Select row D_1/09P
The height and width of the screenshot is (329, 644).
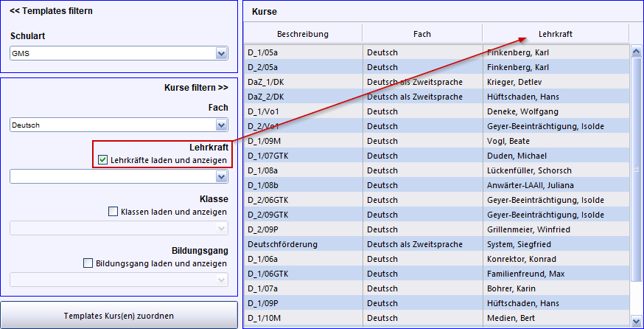click(x=437, y=303)
